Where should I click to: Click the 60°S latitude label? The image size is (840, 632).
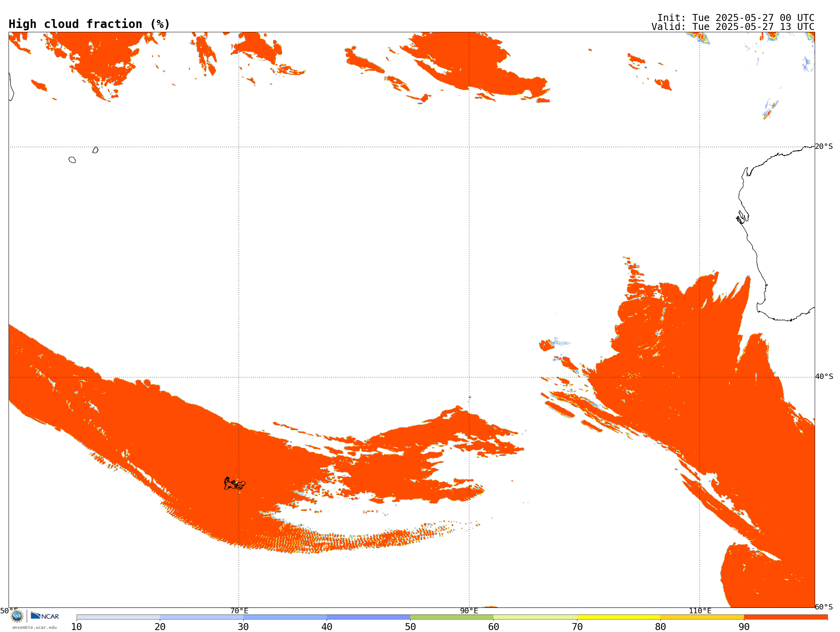pyautogui.click(x=824, y=607)
